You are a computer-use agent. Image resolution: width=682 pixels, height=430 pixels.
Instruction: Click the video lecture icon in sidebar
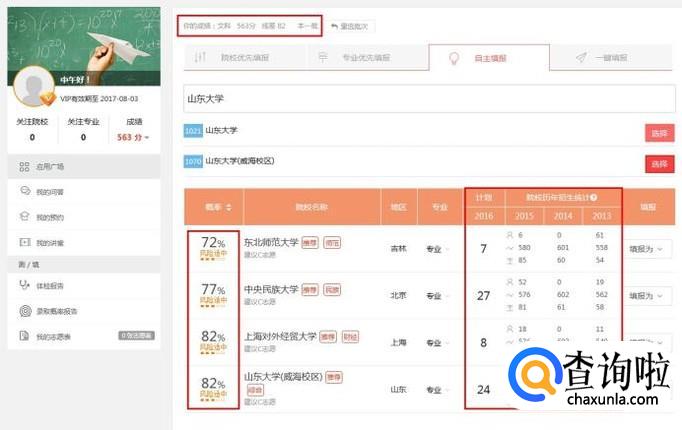click(25, 242)
